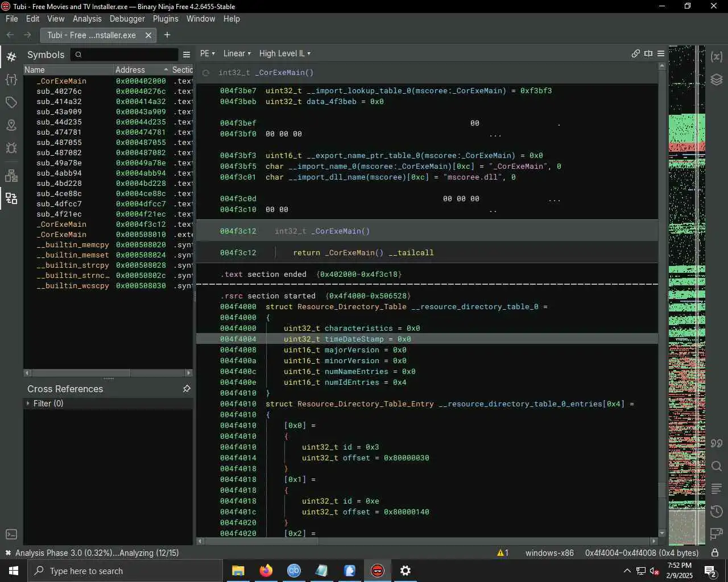728x582 pixels.
Task: Click the warning indicator in status bar
Action: coord(503,552)
